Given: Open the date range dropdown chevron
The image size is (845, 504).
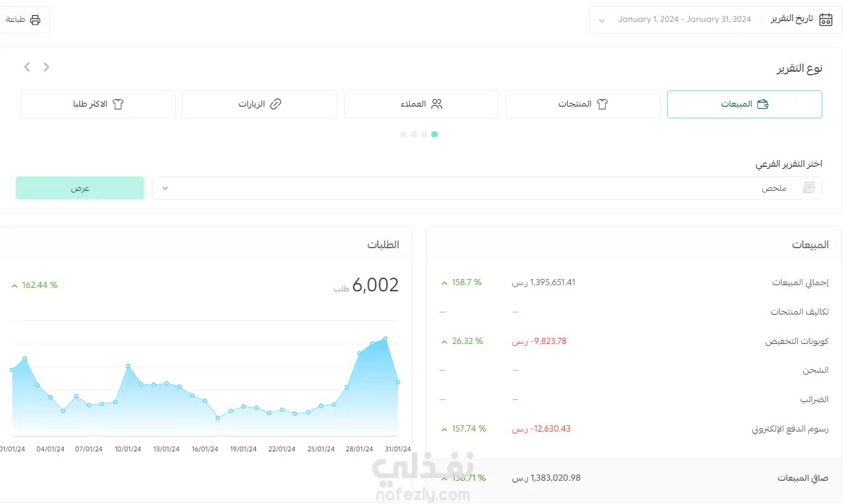Looking at the screenshot, I should (x=601, y=21).
